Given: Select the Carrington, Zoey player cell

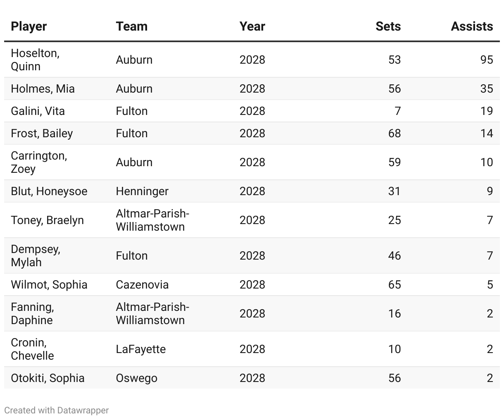Looking at the screenshot, I should (39, 162).
